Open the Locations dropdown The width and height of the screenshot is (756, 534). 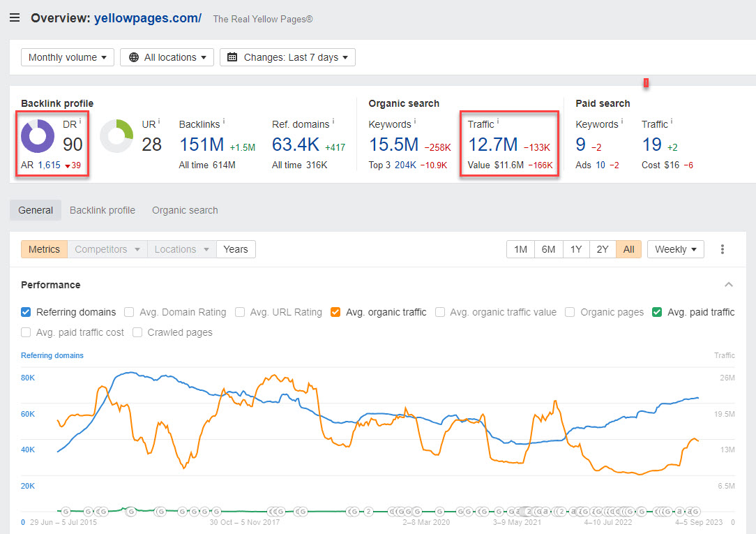click(182, 249)
